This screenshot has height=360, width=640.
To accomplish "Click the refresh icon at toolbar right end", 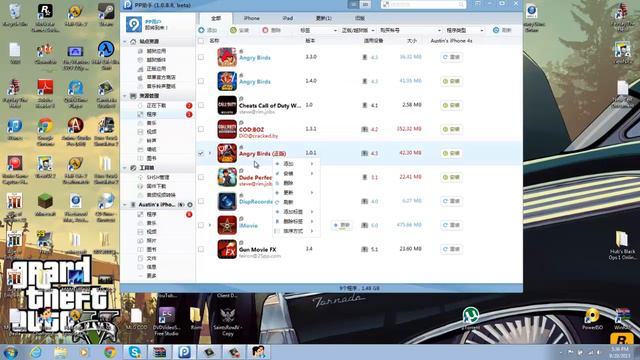I will (496, 30).
